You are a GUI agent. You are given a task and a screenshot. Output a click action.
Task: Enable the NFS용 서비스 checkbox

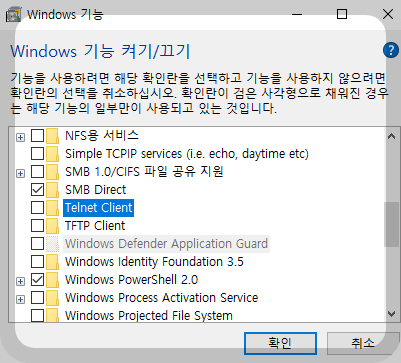[37, 136]
